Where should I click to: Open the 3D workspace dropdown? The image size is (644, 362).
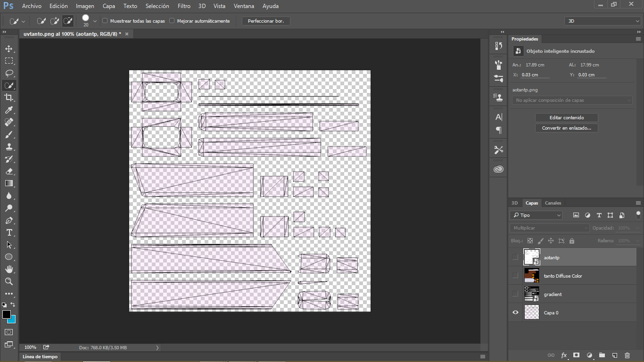pos(603,21)
